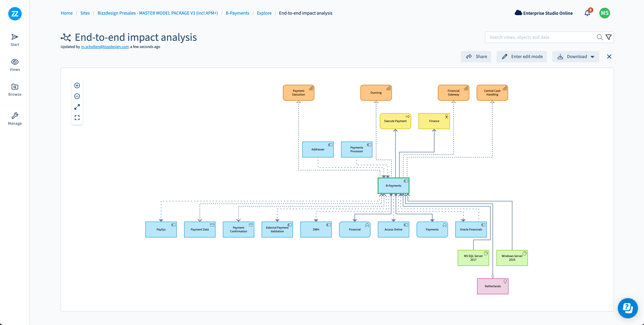Click the Share button
Screen dimensions: 644x325
coord(476,57)
